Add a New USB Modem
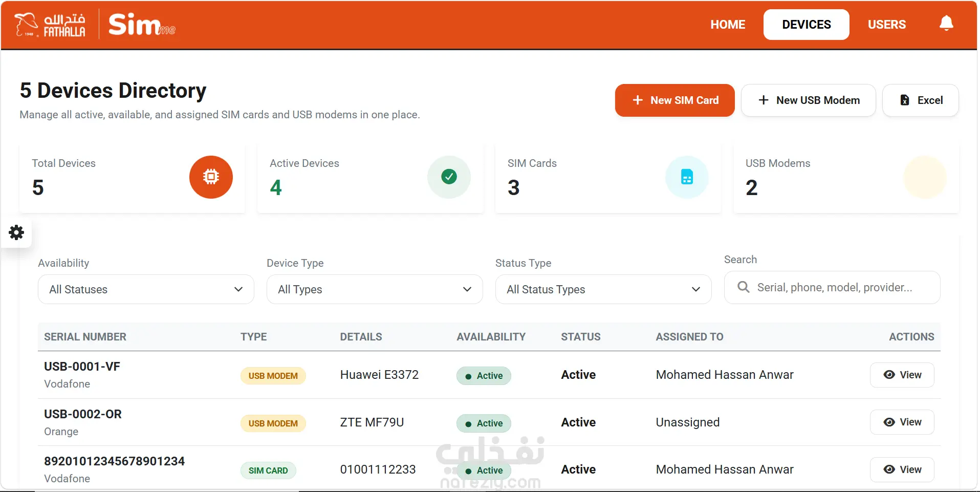Screen dimensions: 980x492 coord(808,100)
